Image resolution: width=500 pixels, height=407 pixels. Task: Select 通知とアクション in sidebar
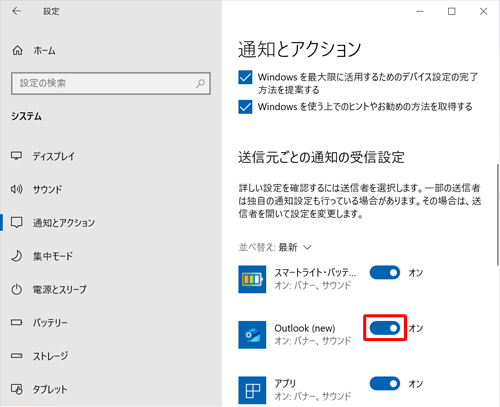111,222
